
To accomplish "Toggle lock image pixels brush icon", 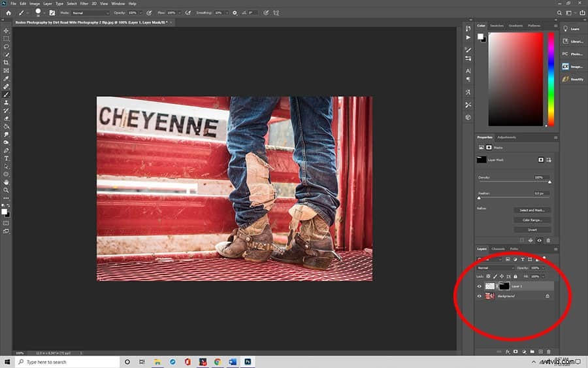I will 495,276.
